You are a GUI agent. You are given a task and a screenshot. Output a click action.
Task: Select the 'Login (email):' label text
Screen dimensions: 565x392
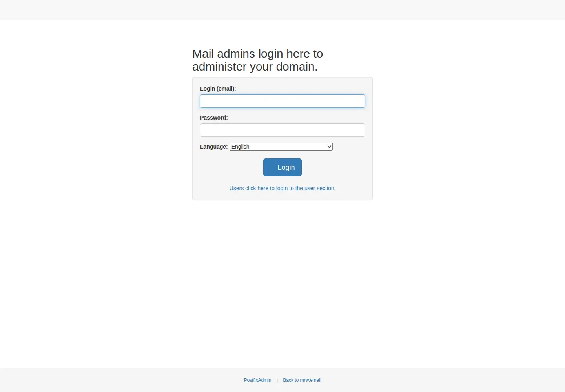218,89
